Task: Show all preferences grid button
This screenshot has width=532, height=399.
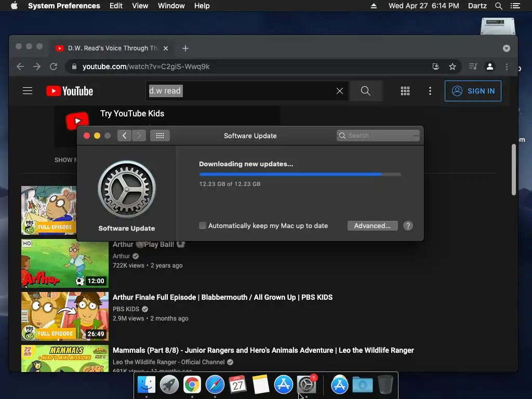Action: pyautogui.click(x=160, y=136)
